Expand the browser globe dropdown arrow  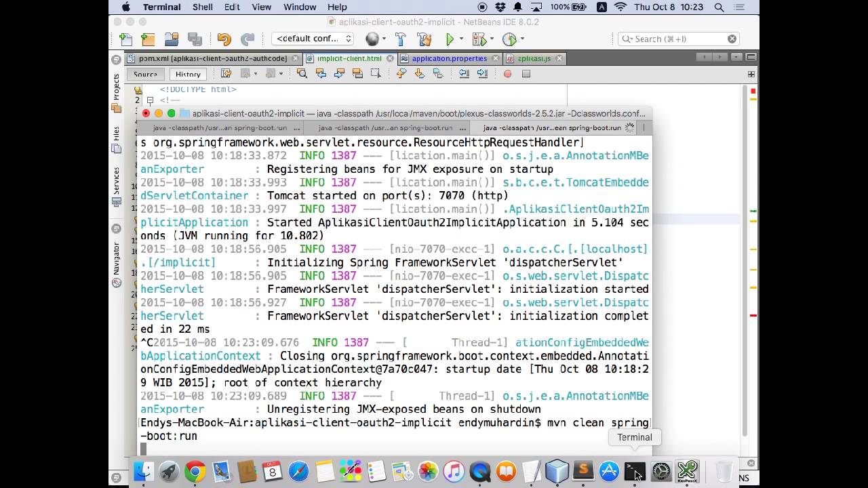click(384, 39)
